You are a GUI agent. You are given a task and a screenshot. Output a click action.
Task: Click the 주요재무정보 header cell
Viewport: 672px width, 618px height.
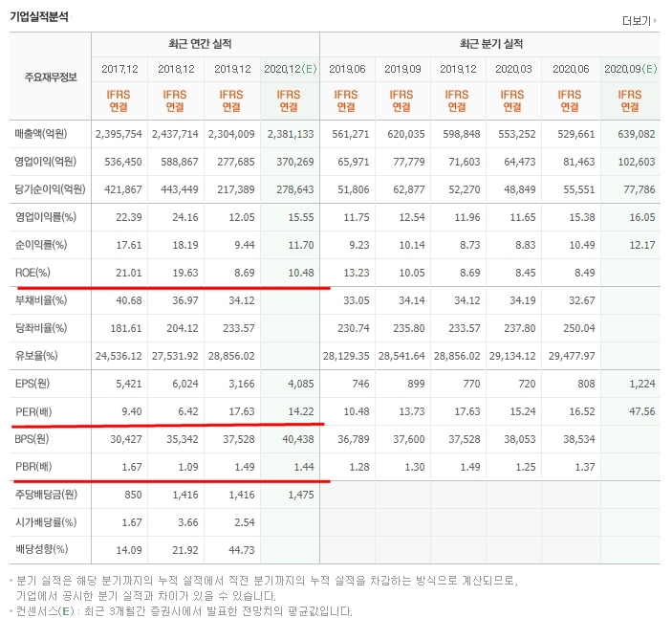51,77
